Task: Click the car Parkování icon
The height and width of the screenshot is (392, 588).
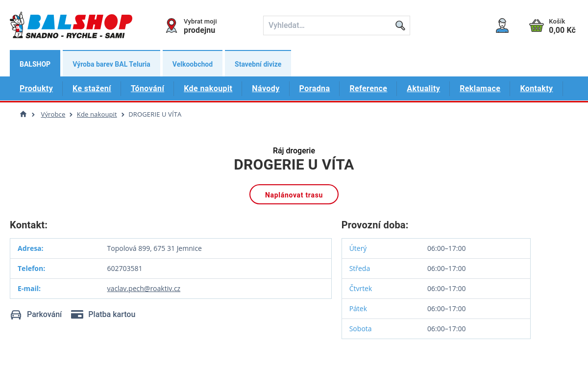Action: [16, 315]
